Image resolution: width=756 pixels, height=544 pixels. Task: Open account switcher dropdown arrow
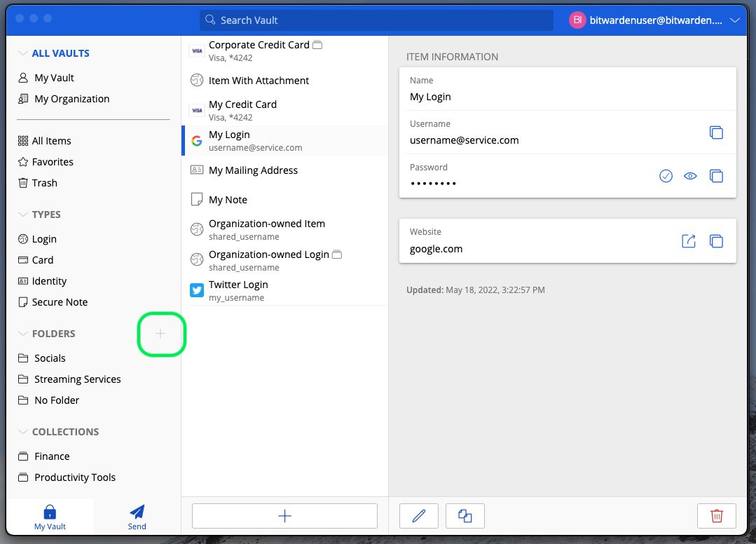[735, 20]
